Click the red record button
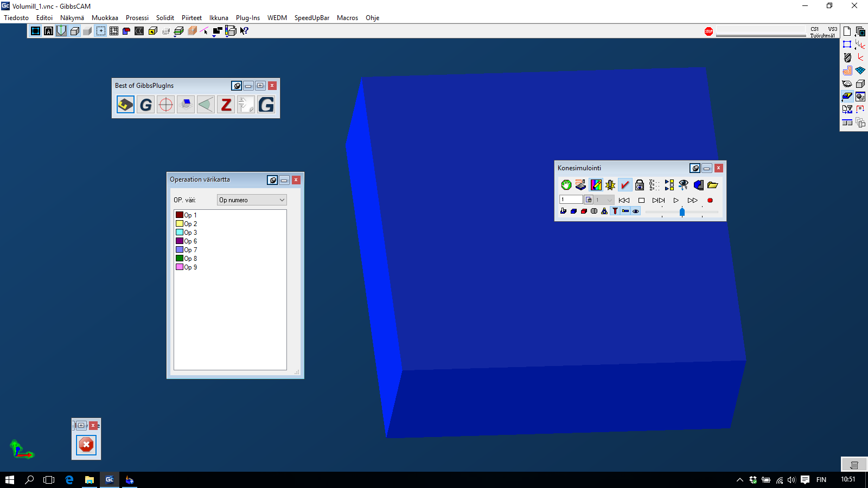Screen dimensions: 868x488 tap(710, 200)
